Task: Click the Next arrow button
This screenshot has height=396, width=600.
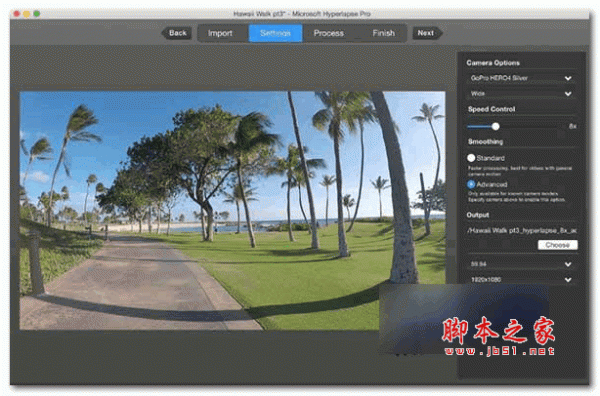Action: pyautogui.click(x=427, y=33)
